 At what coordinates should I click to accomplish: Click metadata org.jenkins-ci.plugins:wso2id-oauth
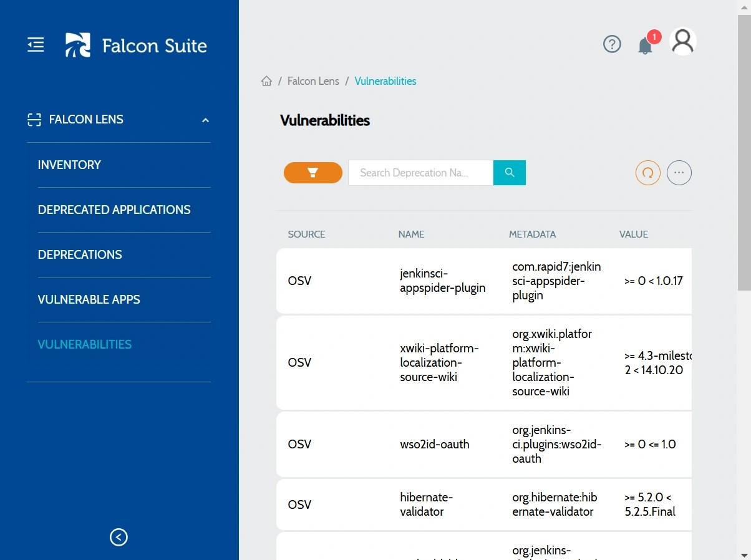click(557, 445)
